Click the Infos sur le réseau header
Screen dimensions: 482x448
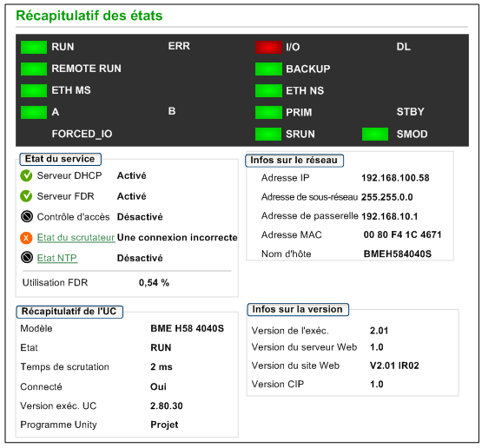click(294, 160)
